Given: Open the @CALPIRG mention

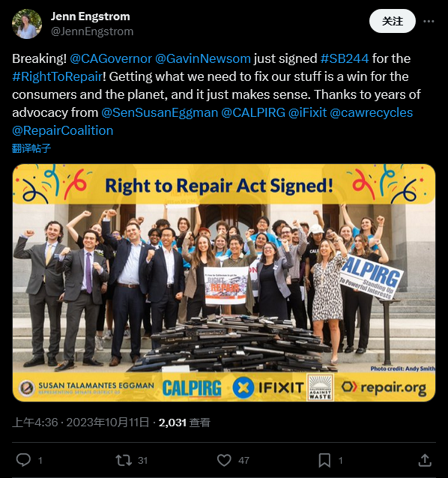Looking at the screenshot, I should (253, 112).
